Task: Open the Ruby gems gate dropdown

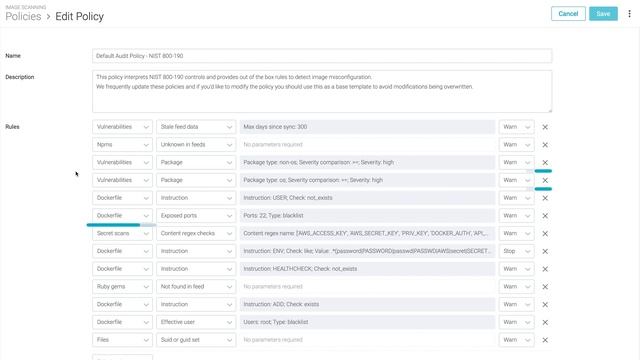Action: click(122, 287)
